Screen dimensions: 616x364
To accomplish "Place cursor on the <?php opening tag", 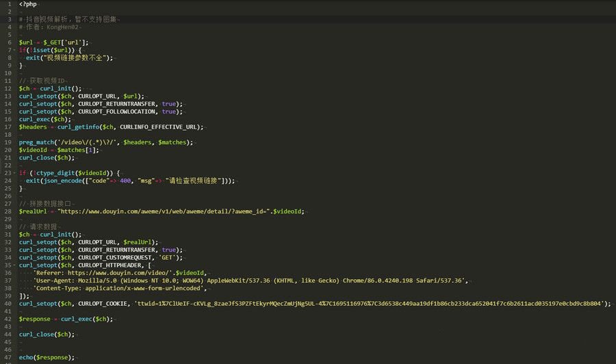I will tap(28, 4).
